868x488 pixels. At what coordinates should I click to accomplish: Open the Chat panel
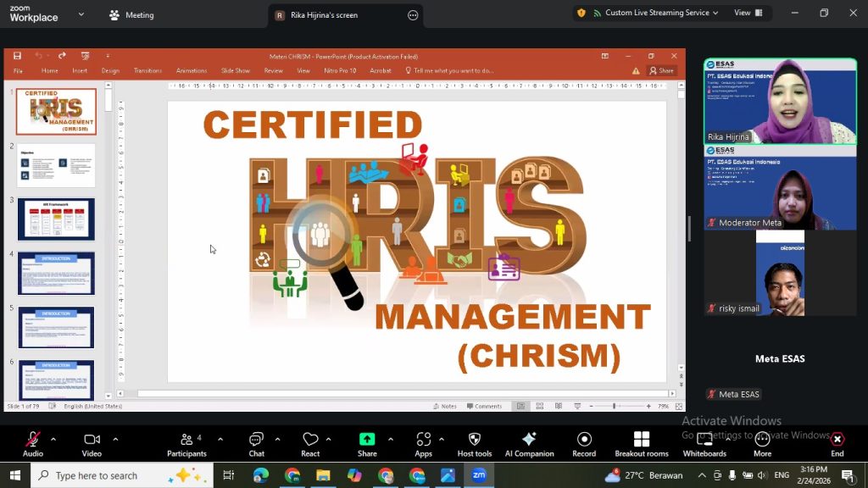pos(256,444)
